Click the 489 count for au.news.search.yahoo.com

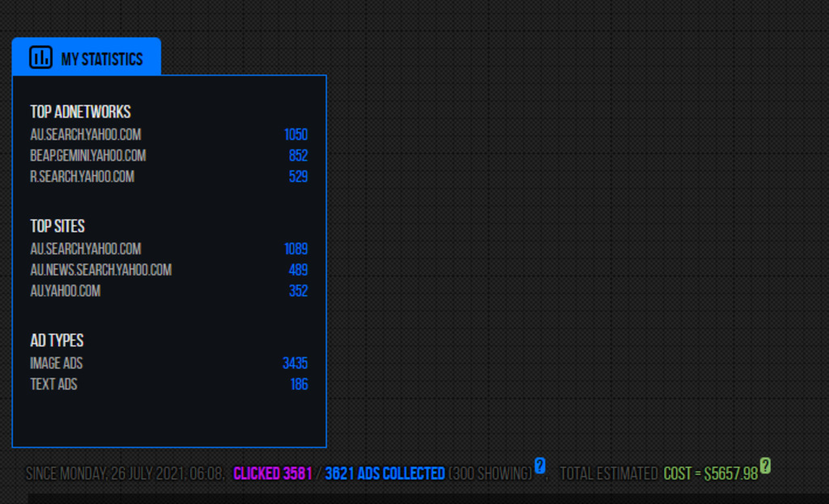298,270
